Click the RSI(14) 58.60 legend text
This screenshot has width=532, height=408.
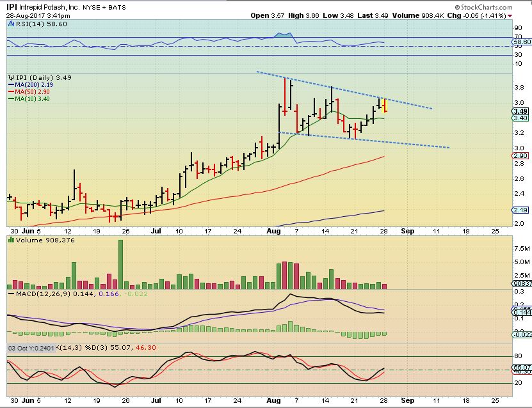pos(41,24)
